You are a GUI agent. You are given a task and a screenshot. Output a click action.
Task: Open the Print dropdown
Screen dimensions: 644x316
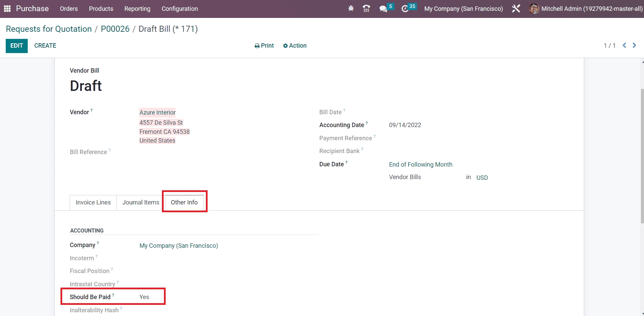264,46
